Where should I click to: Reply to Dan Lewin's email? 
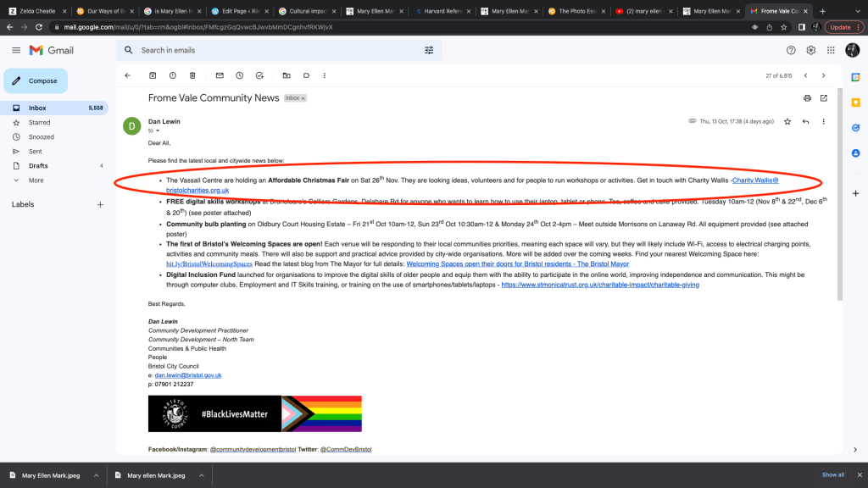[x=805, y=122]
